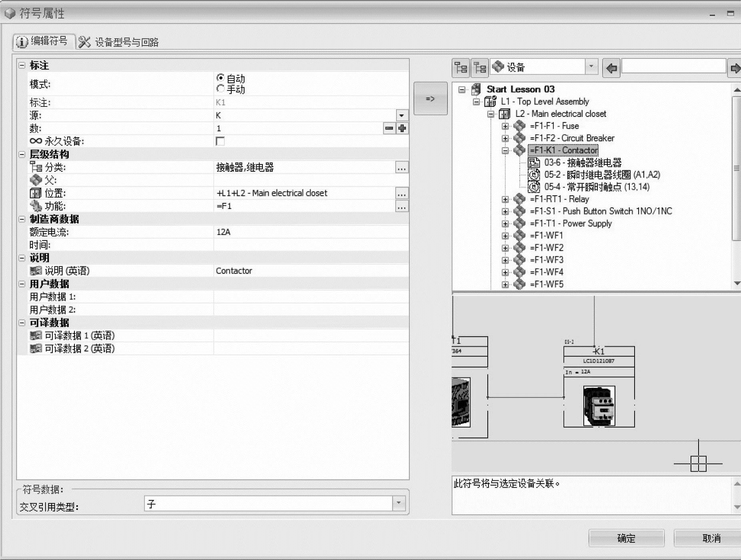
Task: Collapse the 层级结构 section
Action: coord(22,154)
